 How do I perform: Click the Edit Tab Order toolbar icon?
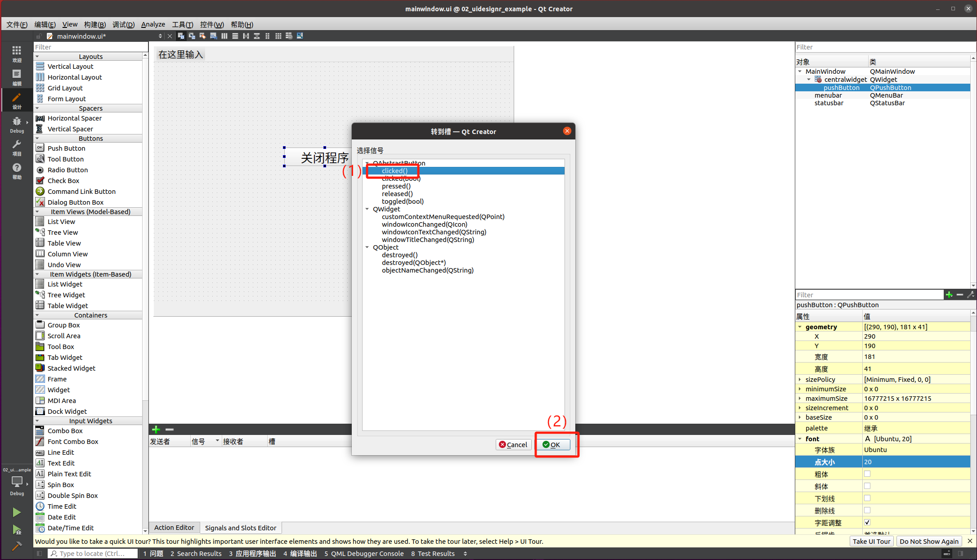[x=213, y=36]
